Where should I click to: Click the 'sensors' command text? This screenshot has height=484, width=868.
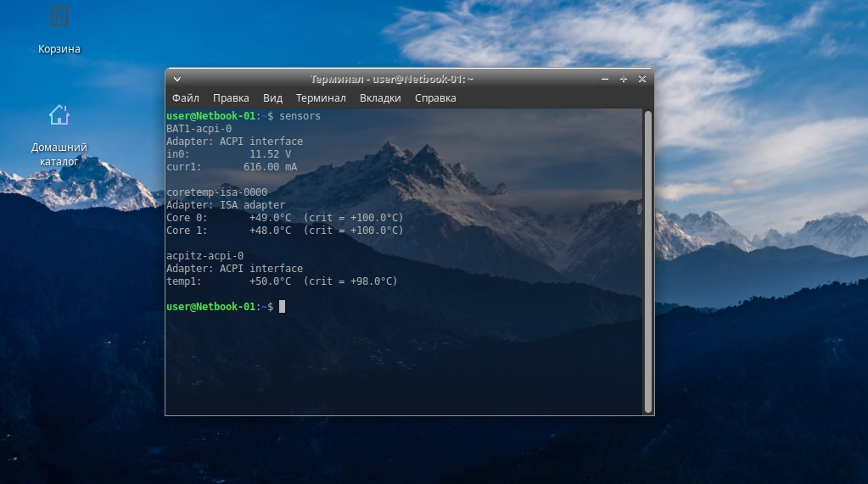click(300, 115)
